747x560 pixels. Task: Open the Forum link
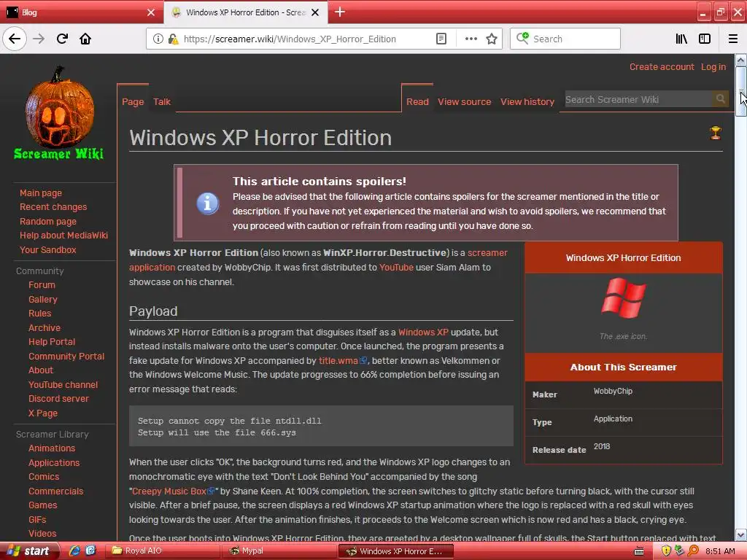[42, 285]
